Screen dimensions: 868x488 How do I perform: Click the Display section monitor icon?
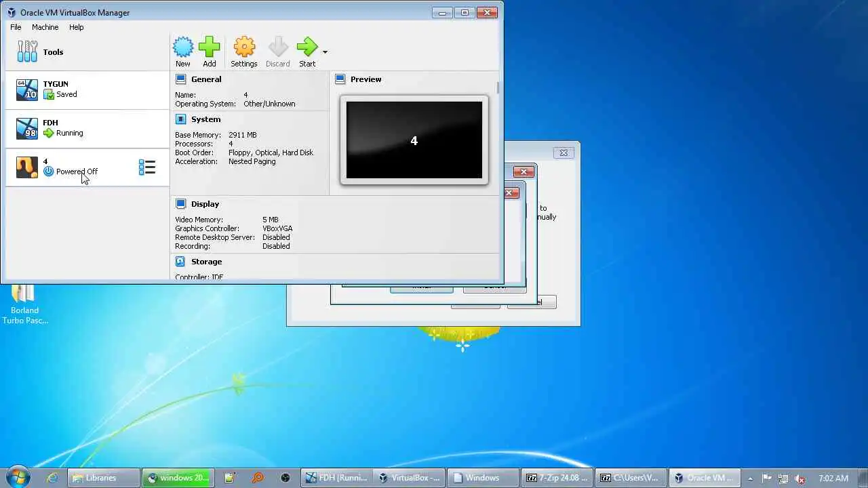(x=180, y=204)
